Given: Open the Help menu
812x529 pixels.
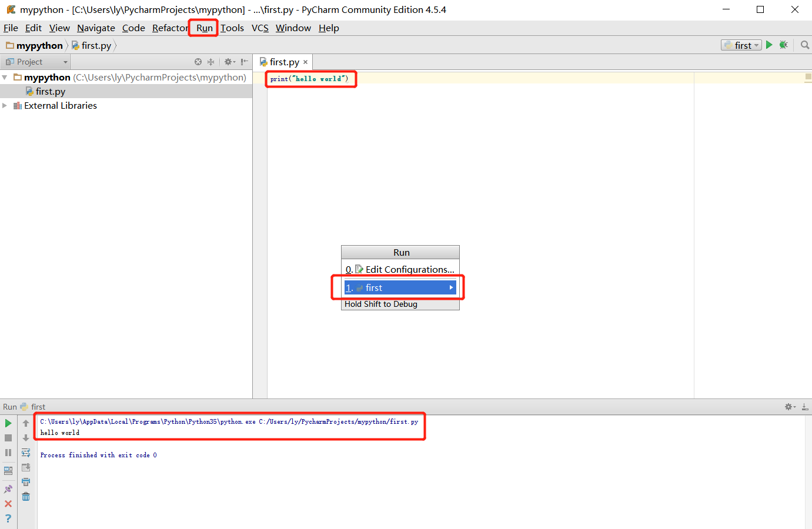Looking at the screenshot, I should (329, 28).
